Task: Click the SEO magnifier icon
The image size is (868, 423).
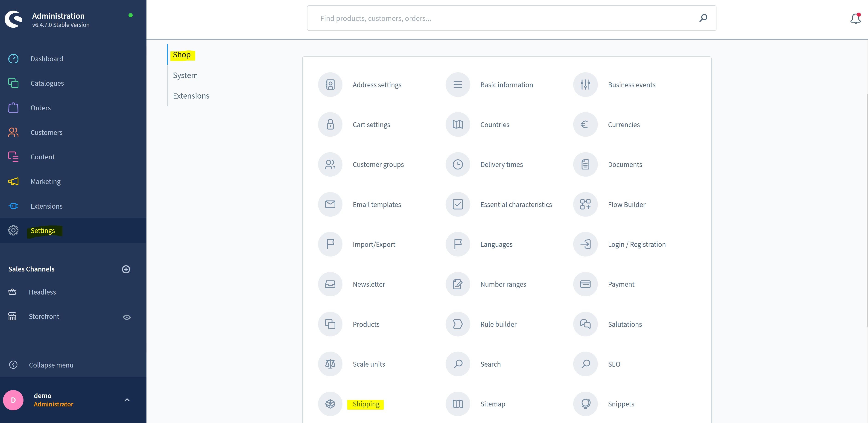Action: tap(585, 364)
